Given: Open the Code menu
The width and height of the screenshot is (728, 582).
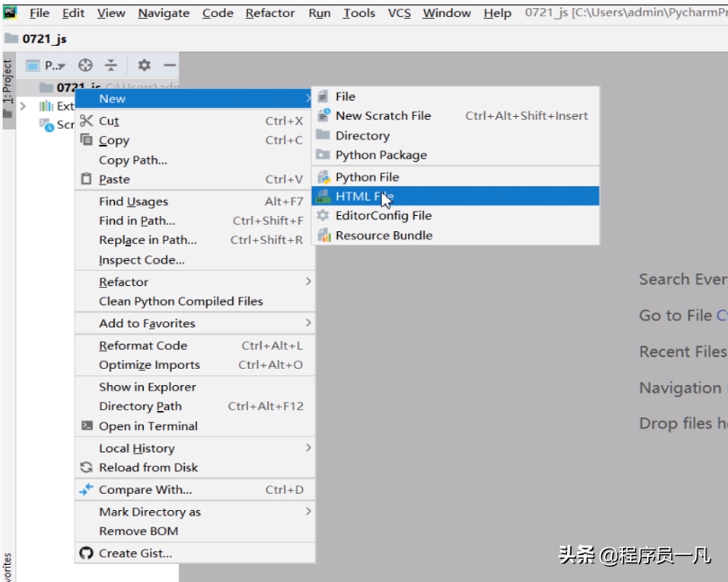Looking at the screenshot, I should (218, 13).
